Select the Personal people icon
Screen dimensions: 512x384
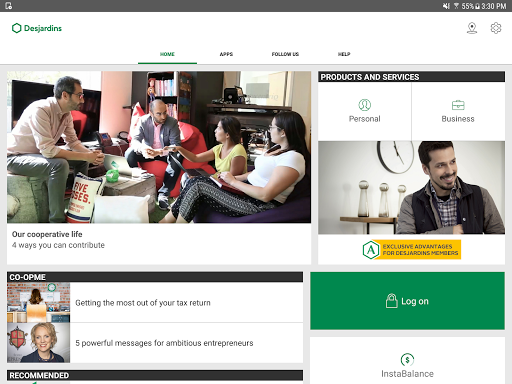[x=365, y=105]
